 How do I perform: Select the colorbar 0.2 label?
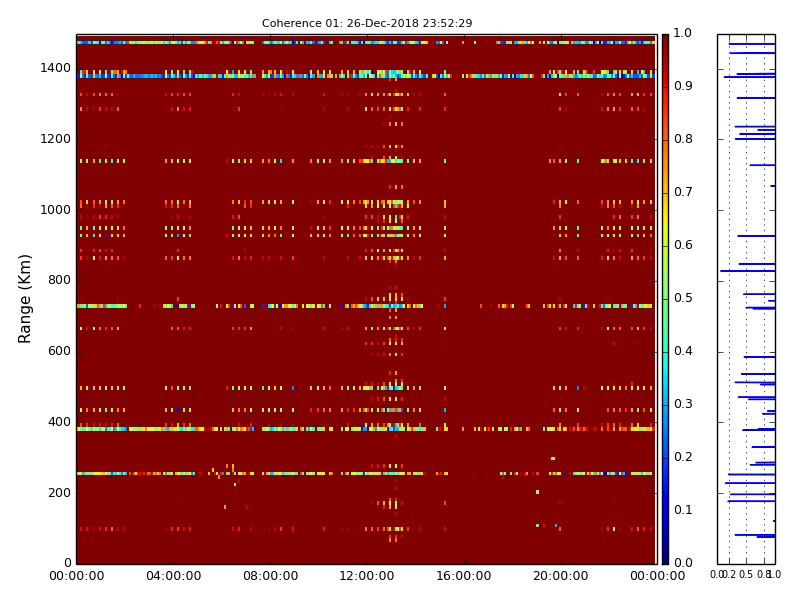pos(683,457)
